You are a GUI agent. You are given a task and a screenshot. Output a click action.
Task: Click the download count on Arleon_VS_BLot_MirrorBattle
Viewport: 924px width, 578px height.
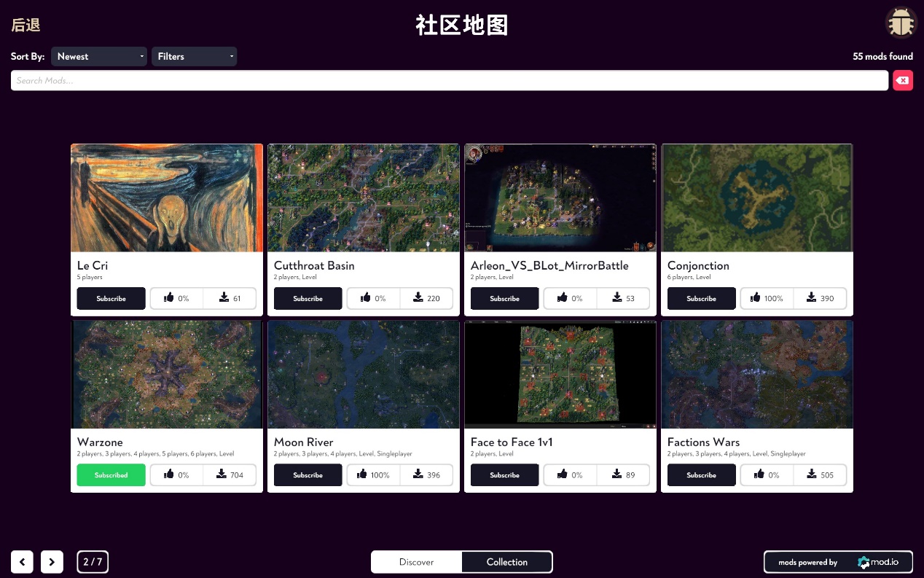[623, 298]
